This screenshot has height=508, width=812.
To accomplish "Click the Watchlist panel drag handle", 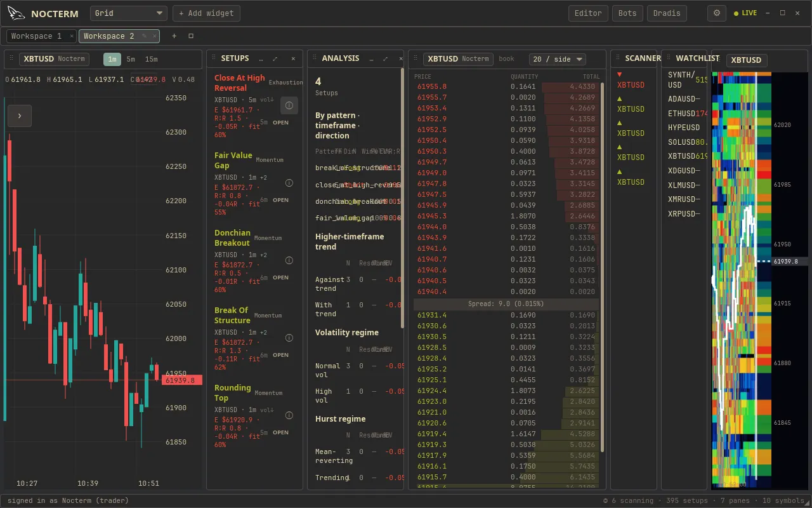I will 668,58.
